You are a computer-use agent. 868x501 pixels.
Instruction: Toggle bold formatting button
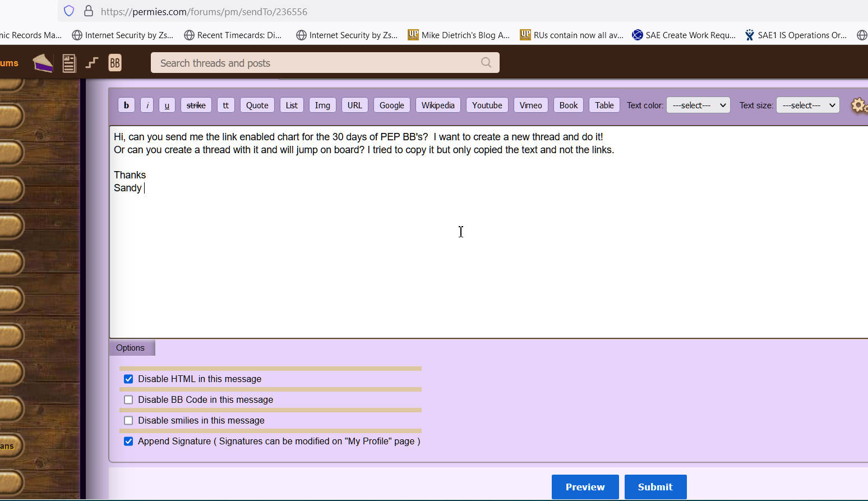[126, 105]
